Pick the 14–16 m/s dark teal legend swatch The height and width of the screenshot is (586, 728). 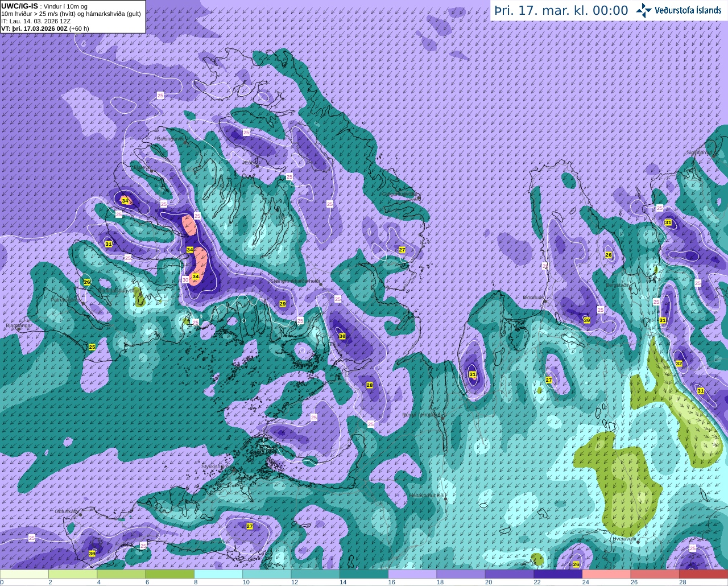365,574
